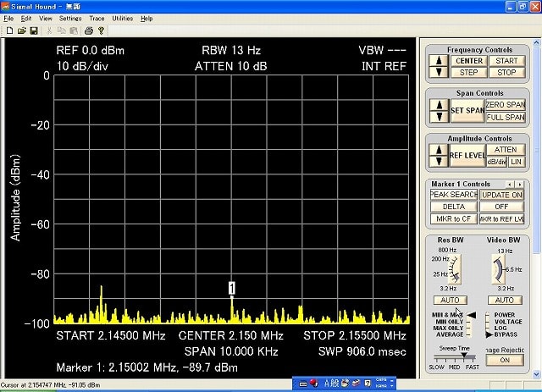The width and height of the screenshot is (542, 392).
Task: Select MIN ONLY detector setting
Action: [450, 322]
